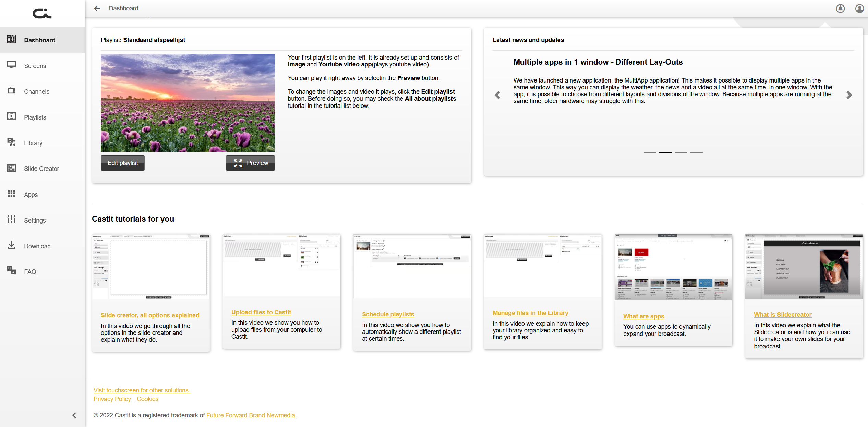
Task: Collapse the sidebar with the chevron
Action: click(74, 415)
